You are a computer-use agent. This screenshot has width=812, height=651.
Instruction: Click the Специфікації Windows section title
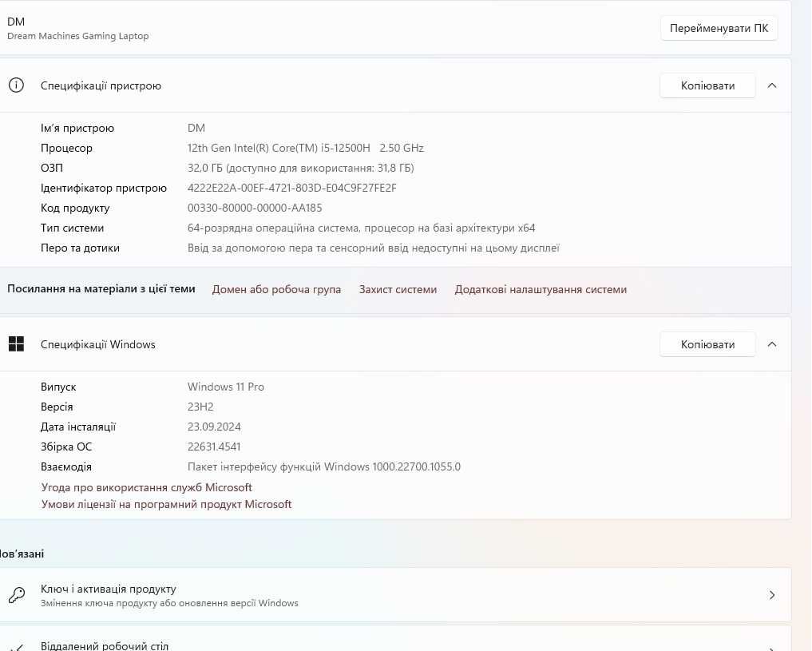pyautogui.click(x=98, y=344)
